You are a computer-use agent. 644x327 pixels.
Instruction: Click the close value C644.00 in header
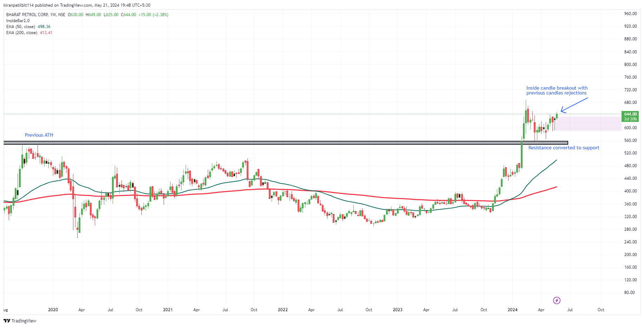point(128,15)
